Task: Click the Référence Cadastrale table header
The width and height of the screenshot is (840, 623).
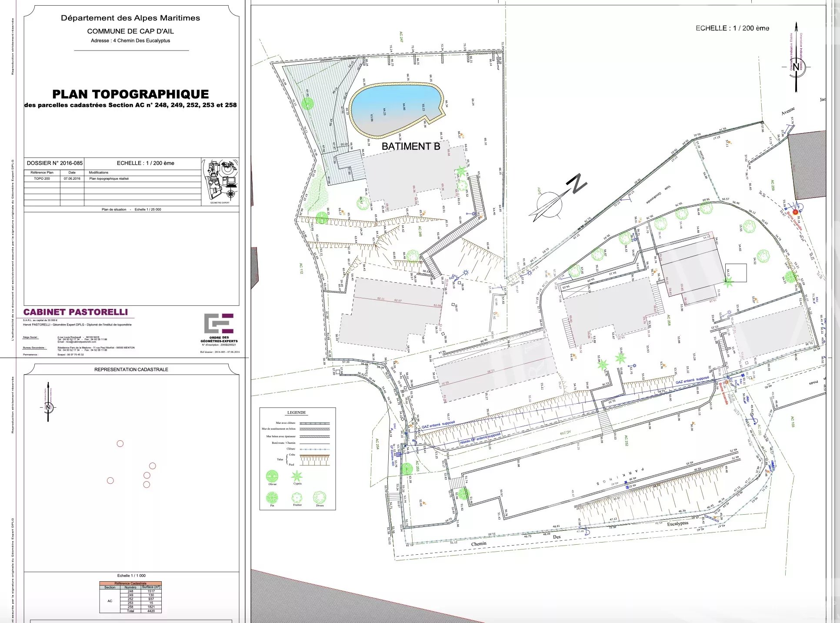Action: click(130, 583)
